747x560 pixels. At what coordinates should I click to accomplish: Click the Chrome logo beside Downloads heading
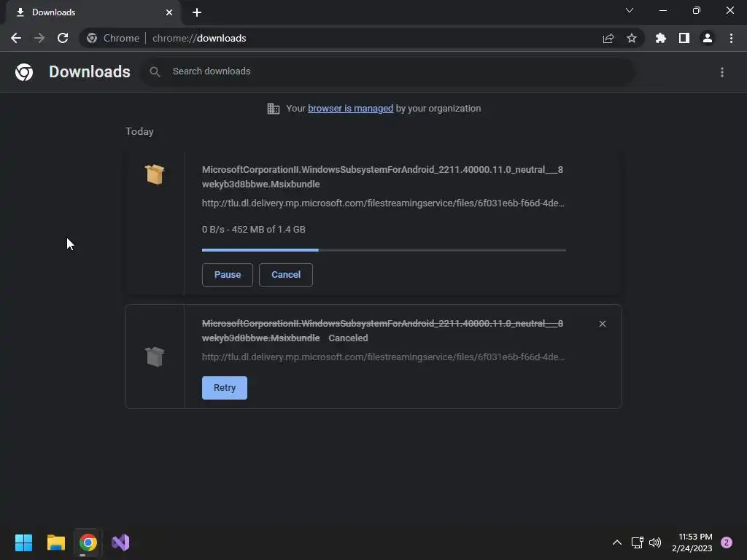tap(24, 72)
